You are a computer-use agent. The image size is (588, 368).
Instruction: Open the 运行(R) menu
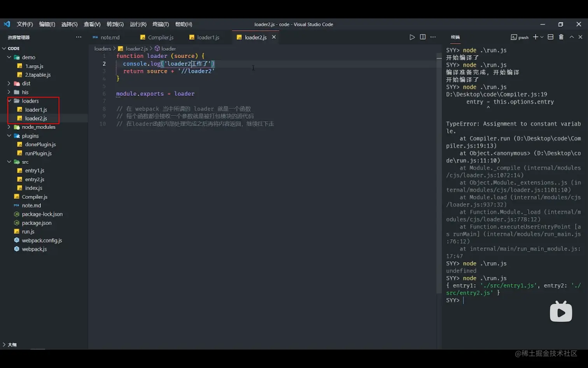coord(138,24)
